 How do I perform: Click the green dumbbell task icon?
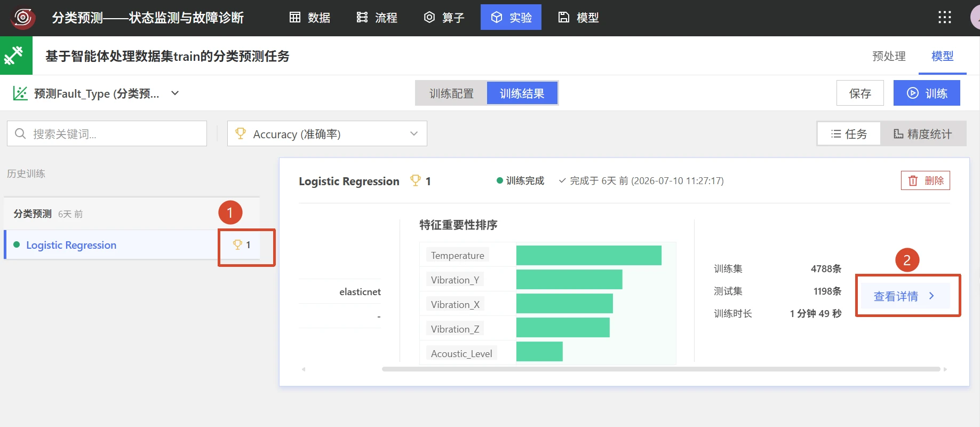pyautogui.click(x=16, y=56)
